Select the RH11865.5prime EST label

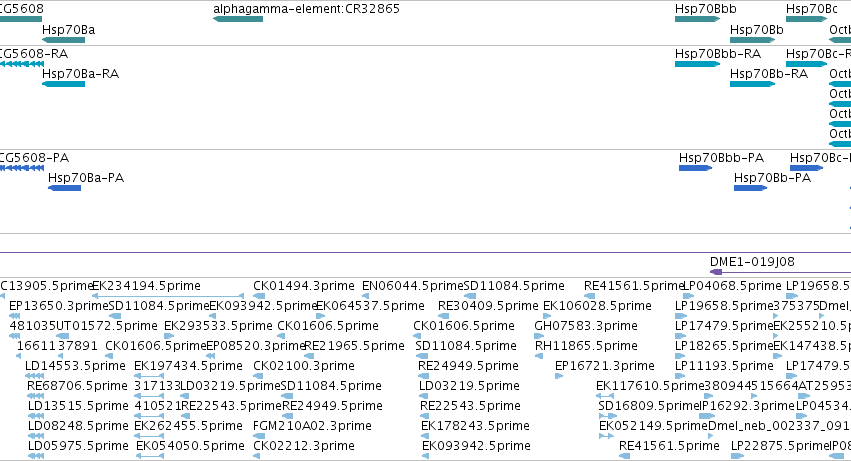click(586, 346)
